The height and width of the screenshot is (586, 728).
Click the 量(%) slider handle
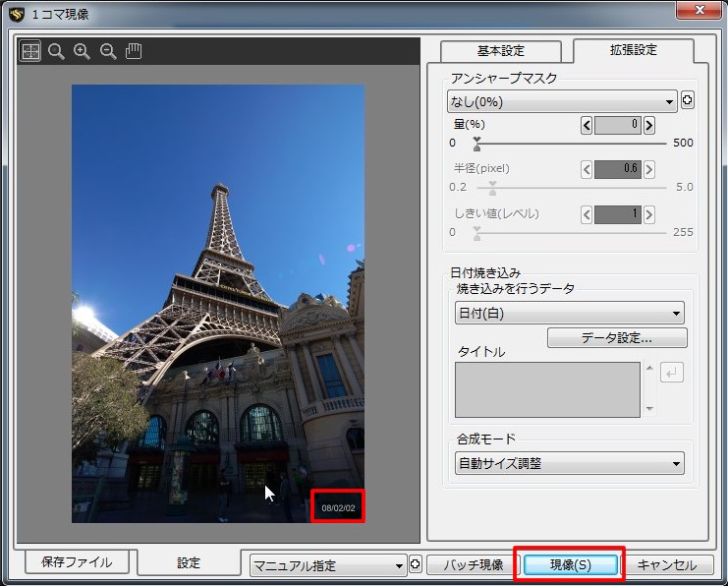tap(476, 145)
